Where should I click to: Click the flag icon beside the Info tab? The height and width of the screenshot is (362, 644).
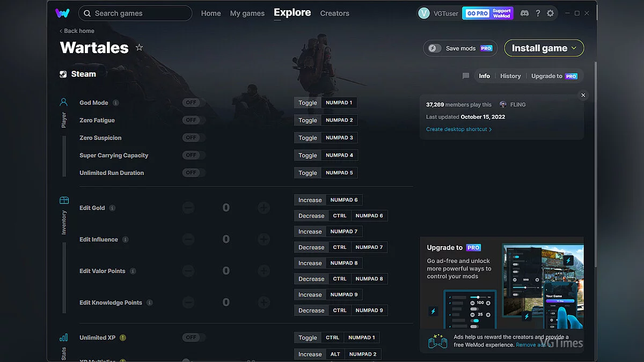tap(465, 76)
